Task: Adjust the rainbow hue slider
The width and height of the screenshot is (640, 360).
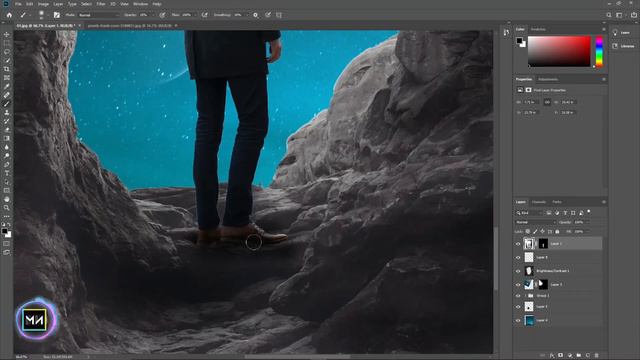Action: [599, 51]
